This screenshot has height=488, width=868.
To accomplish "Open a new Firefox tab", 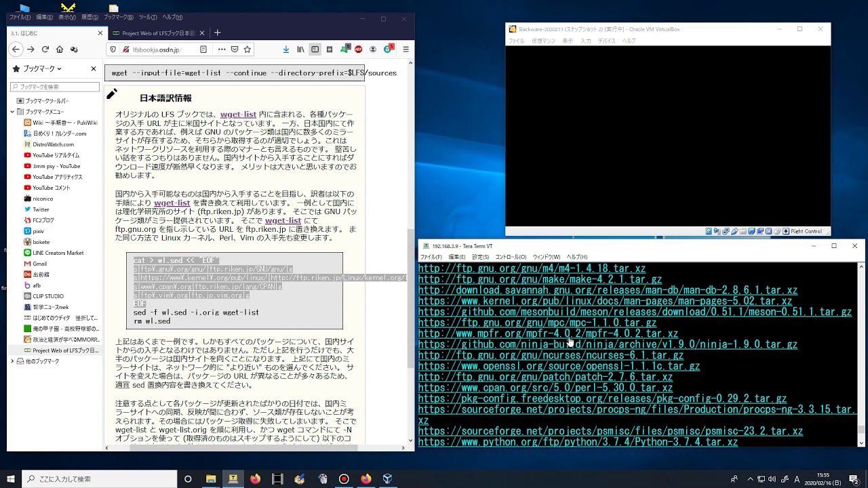I will [218, 33].
